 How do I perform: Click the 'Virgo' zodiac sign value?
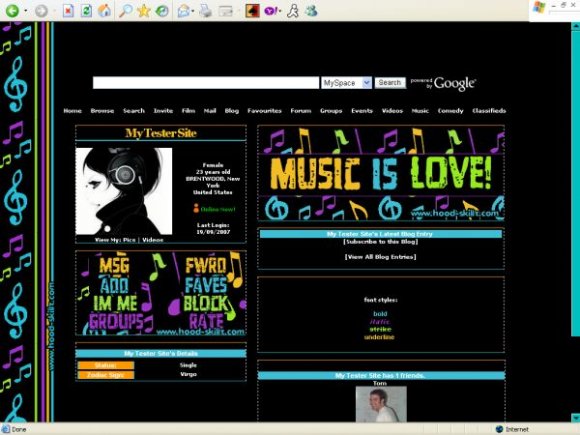pyautogui.click(x=188, y=374)
